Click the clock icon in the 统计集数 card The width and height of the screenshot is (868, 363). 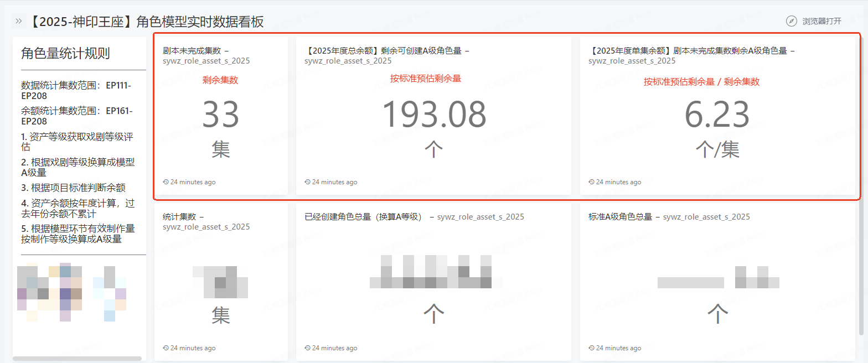point(166,348)
